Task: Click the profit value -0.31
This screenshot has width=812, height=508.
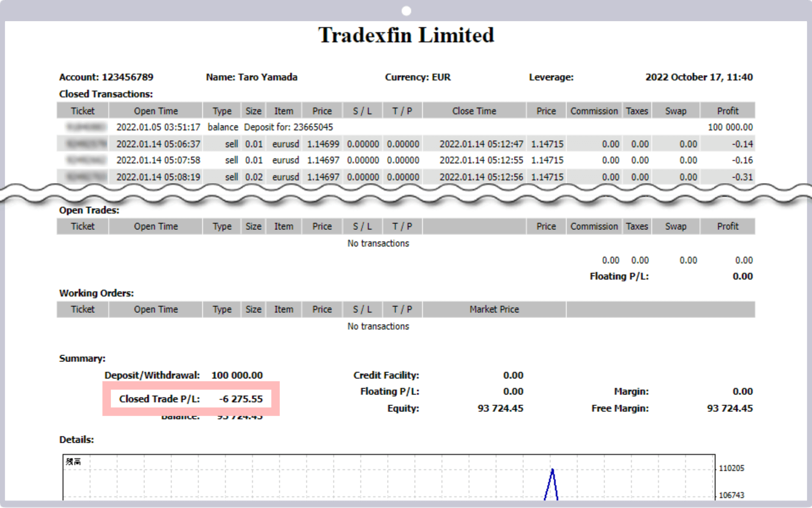Action: [x=742, y=177]
